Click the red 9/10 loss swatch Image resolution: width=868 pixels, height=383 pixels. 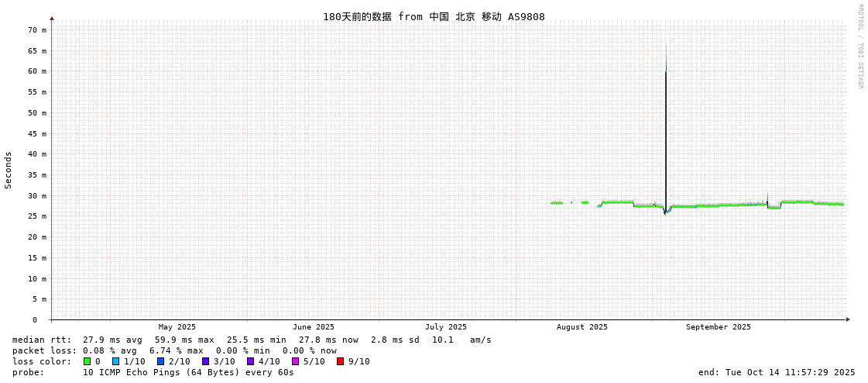(341, 361)
